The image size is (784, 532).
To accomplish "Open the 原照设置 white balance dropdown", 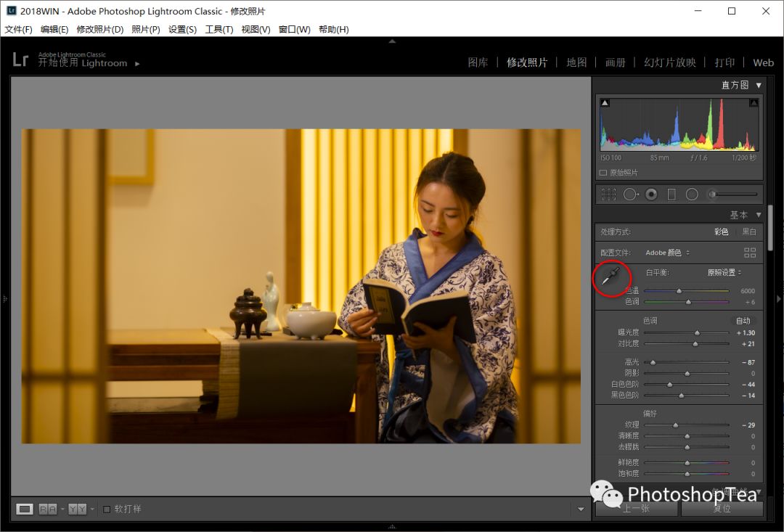I will coord(724,272).
